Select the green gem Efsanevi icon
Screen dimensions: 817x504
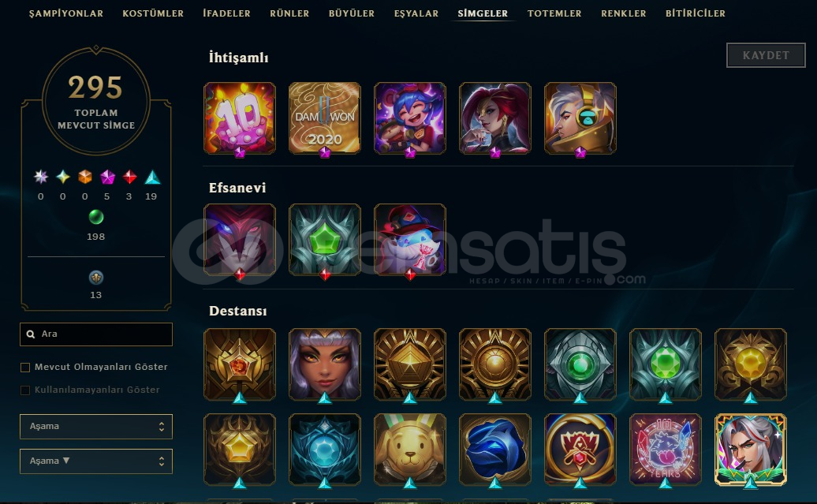(x=325, y=240)
